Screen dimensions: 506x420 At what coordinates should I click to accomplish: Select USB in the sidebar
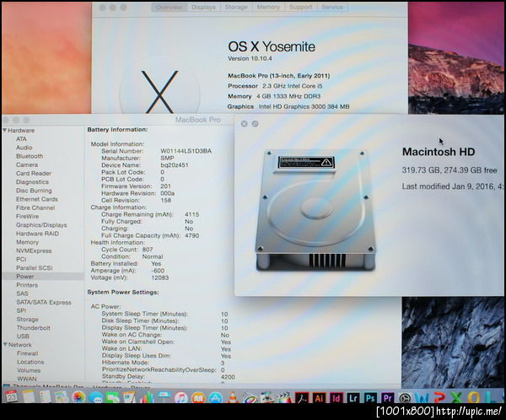[x=23, y=336]
